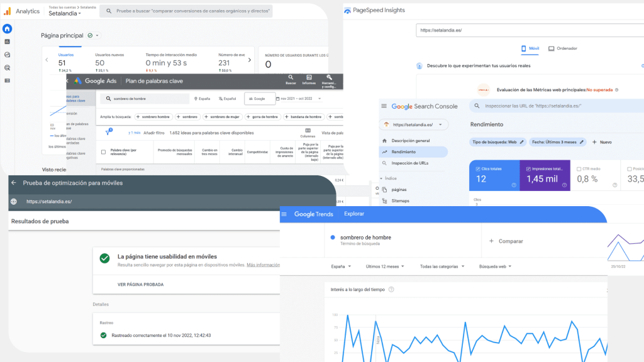Click help icon on Impresiones totales card
Image resolution: width=644 pixels, height=362 pixels.
[564, 185]
